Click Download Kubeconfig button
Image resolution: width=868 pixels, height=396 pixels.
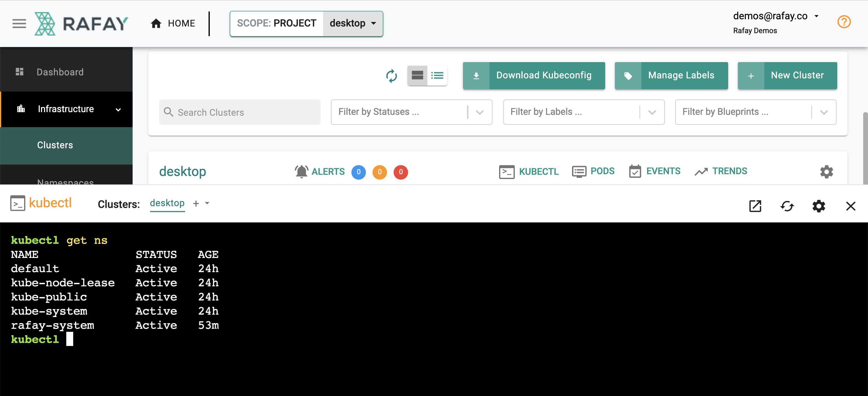click(534, 75)
